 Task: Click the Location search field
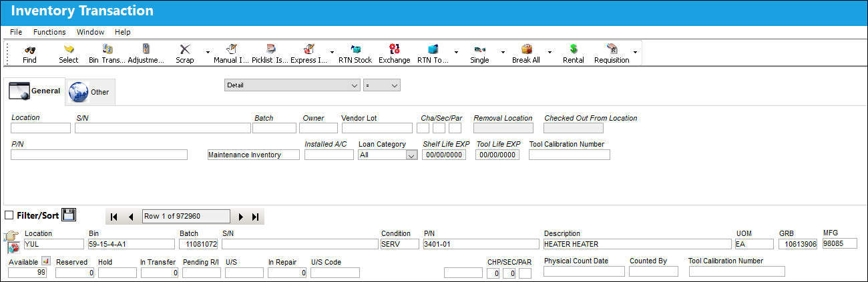tap(41, 128)
